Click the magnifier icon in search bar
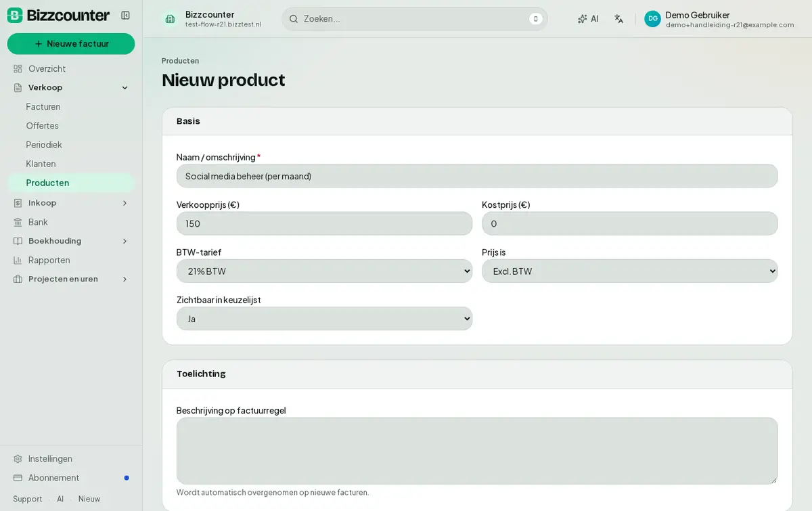The width and height of the screenshot is (812, 511). (x=294, y=19)
